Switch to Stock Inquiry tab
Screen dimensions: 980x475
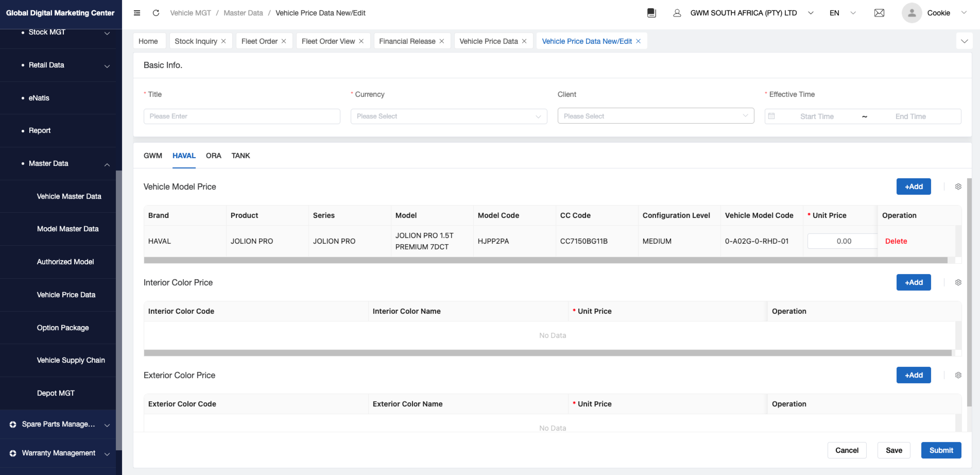click(x=196, y=41)
